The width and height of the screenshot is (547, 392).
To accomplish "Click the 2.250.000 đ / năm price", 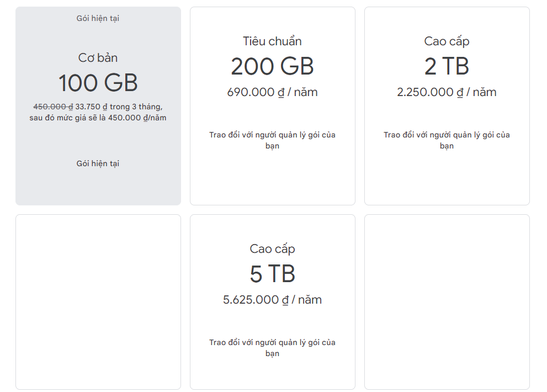I will (447, 92).
